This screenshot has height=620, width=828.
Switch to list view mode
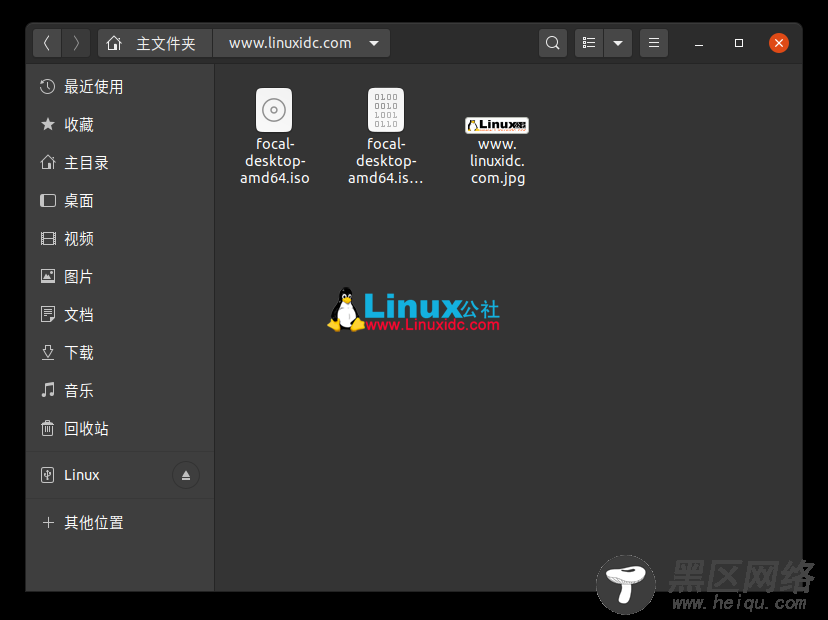click(x=589, y=43)
